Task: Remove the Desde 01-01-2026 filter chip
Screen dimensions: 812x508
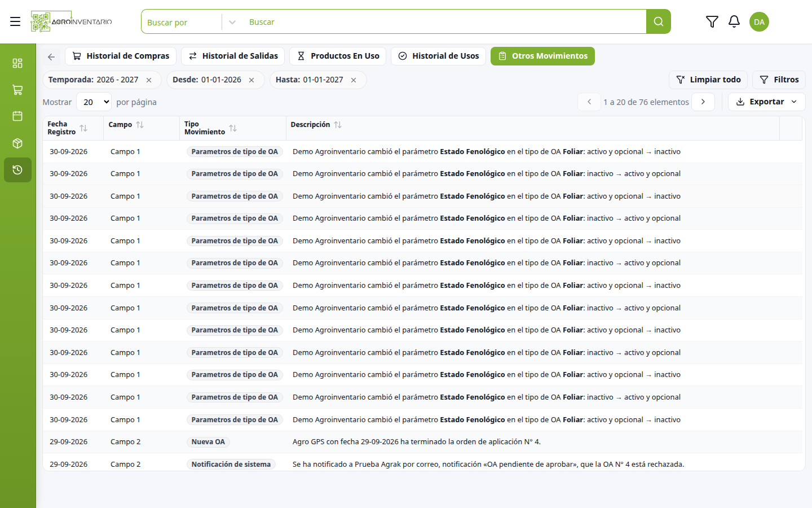Action: [x=251, y=80]
